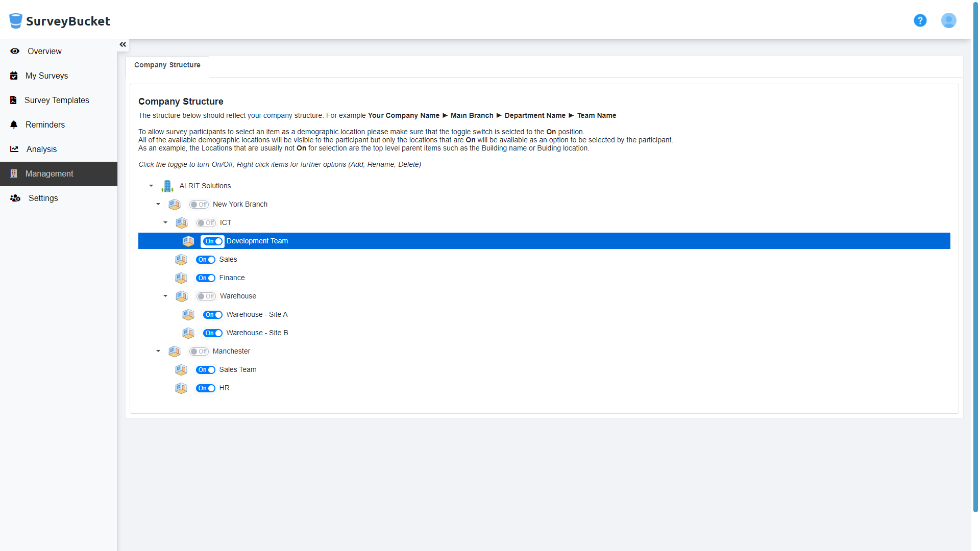980x551 pixels.
Task: Turn off the Finance toggle
Action: (206, 278)
